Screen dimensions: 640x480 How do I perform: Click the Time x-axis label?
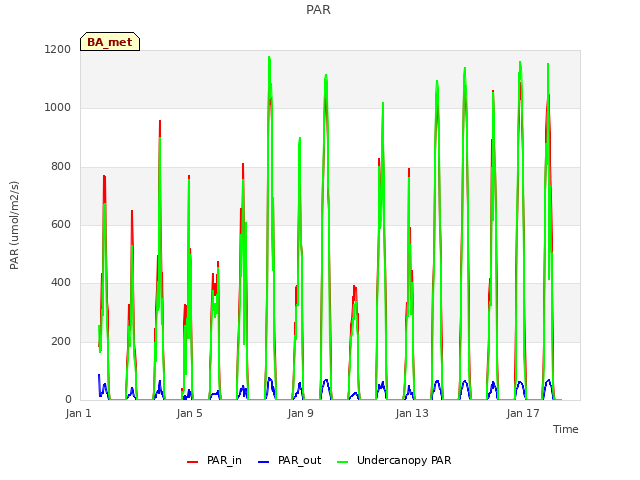pyautogui.click(x=566, y=429)
